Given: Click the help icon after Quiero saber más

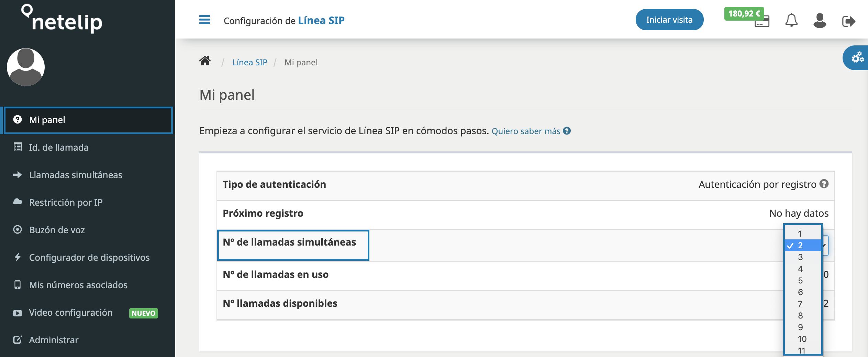Looking at the screenshot, I should pos(567,131).
